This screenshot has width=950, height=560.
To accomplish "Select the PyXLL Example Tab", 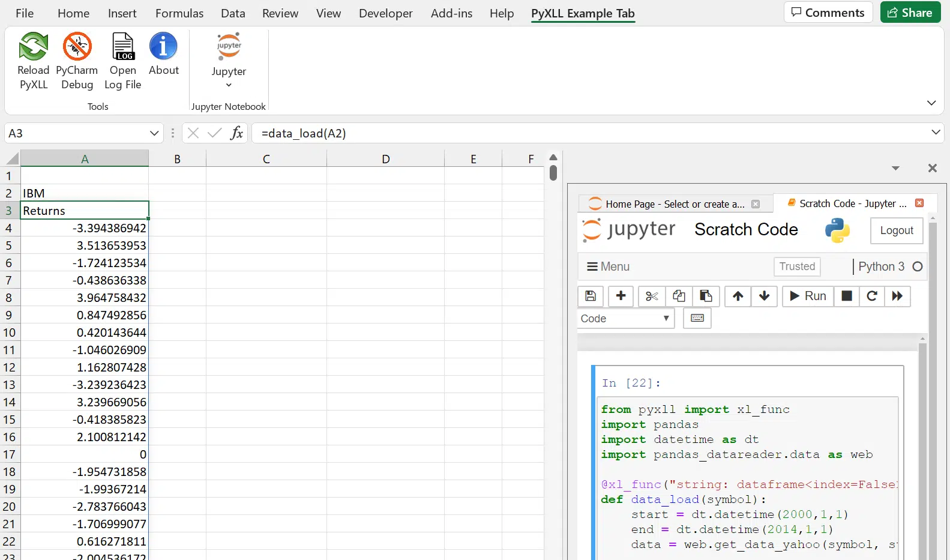I will click(x=583, y=13).
